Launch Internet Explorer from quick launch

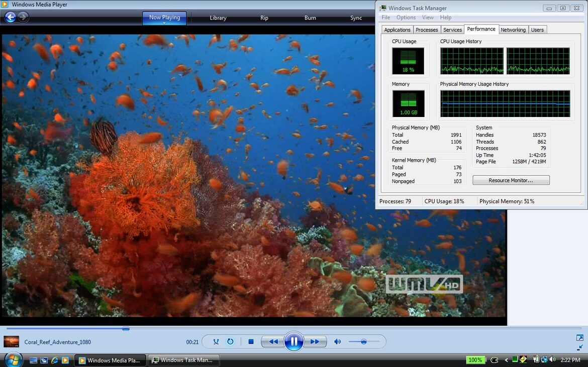pyautogui.click(x=55, y=360)
